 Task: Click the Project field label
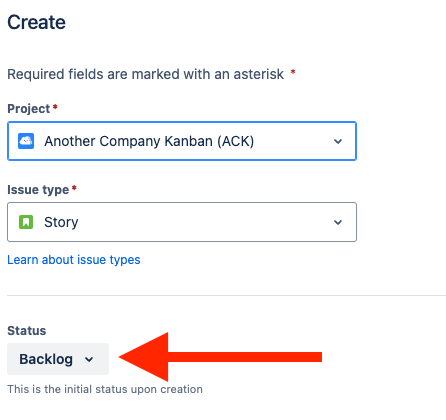[29, 109]
